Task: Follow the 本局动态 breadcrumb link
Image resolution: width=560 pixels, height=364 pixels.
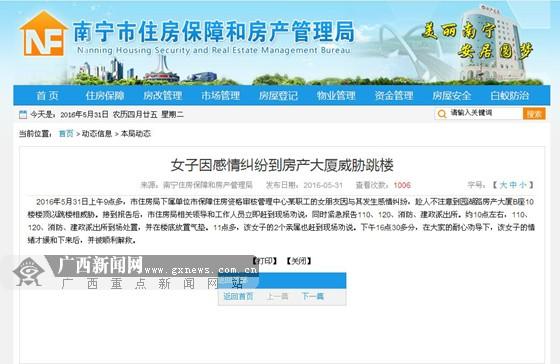Action: (x=136, y=134)
